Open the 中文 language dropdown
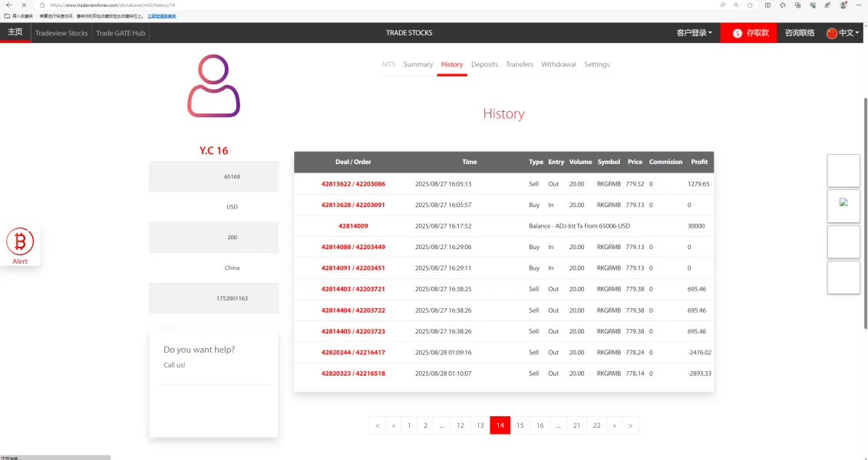This screenshot has height=460, width=868. [x=843, y=33]
